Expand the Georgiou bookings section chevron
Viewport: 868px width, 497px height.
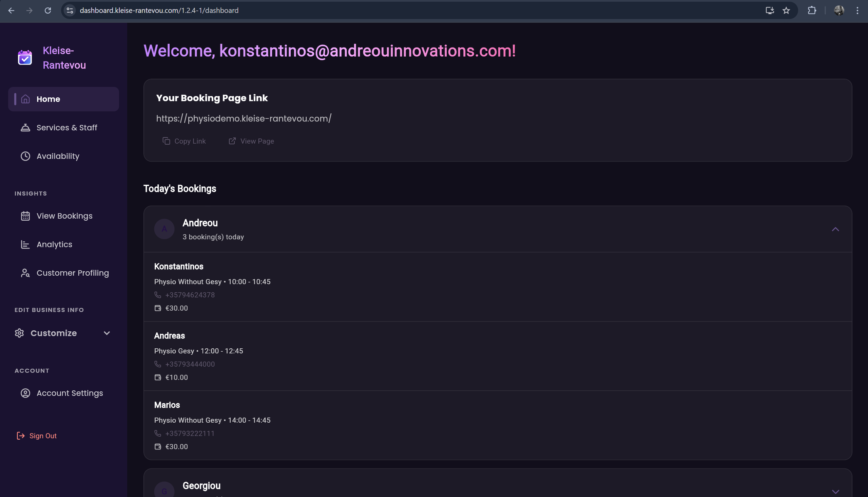coord(835,492)
